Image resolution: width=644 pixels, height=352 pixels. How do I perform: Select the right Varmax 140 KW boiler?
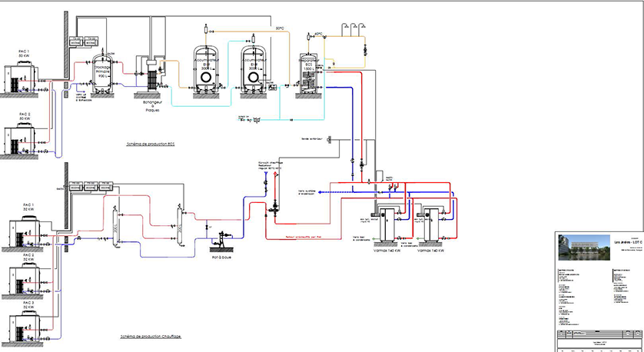[432, 224]
